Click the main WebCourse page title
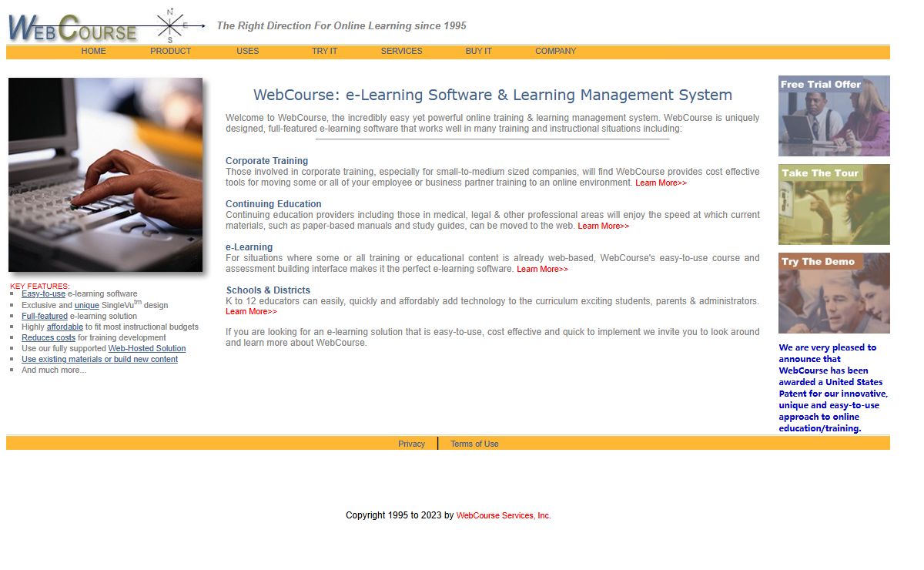The height and width of the screenshot is (570, 924). [x=493, y=95]
